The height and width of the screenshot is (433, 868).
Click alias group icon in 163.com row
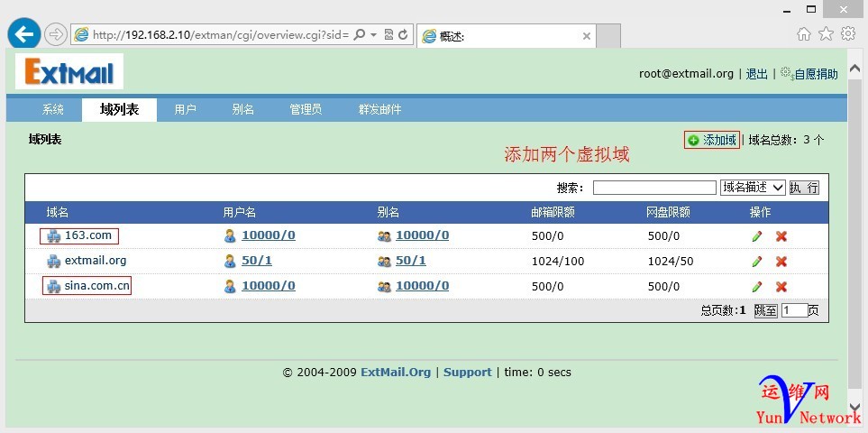(384, 236)
